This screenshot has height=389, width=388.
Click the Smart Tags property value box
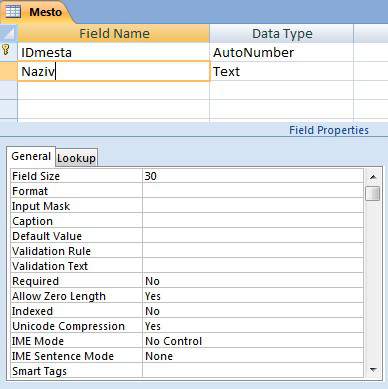(x=253, y=371)
